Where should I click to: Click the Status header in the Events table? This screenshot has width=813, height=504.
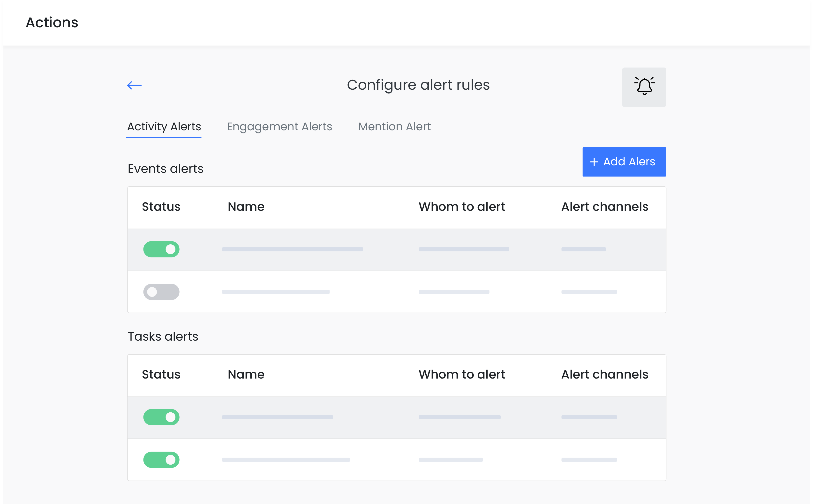[x=161, y=207]
